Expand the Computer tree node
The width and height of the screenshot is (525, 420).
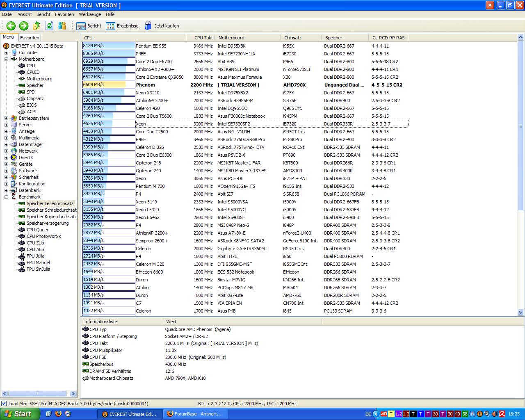(6, 52)
